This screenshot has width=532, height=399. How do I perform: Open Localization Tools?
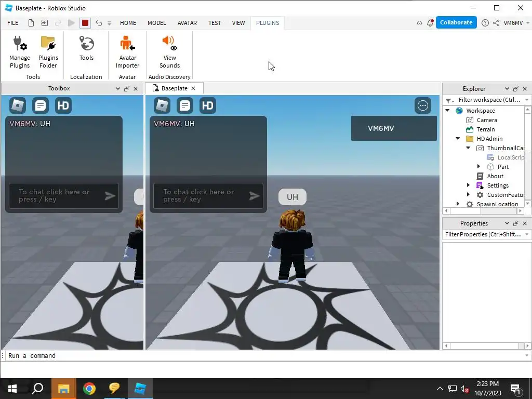pos(87,48)
